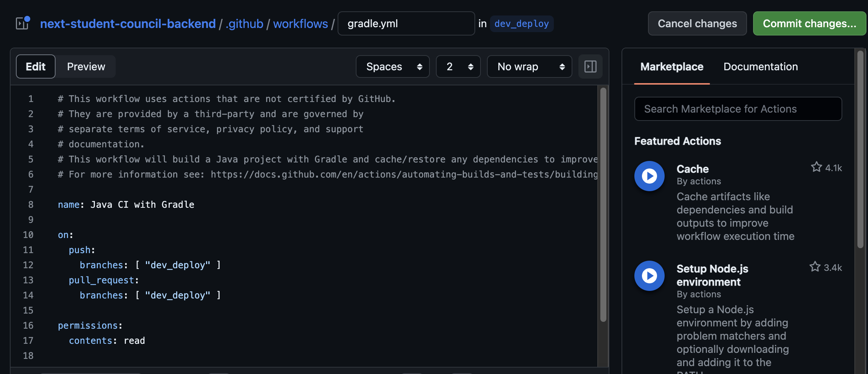
Task: Expand the file tree sidebar icon
Action: pos(23,23)
